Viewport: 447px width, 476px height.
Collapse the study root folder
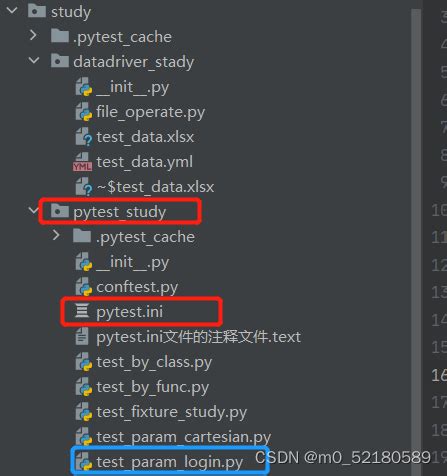12,10
